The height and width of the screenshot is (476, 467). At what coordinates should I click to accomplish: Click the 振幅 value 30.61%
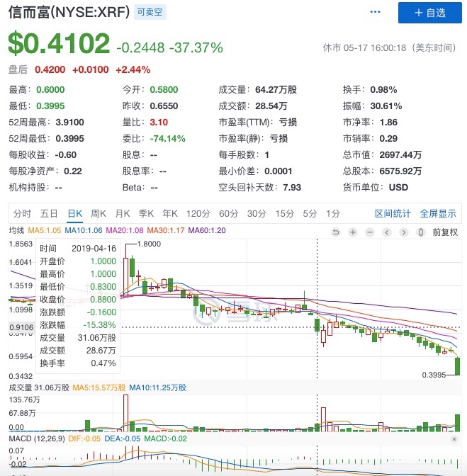(x=386, y=106)
